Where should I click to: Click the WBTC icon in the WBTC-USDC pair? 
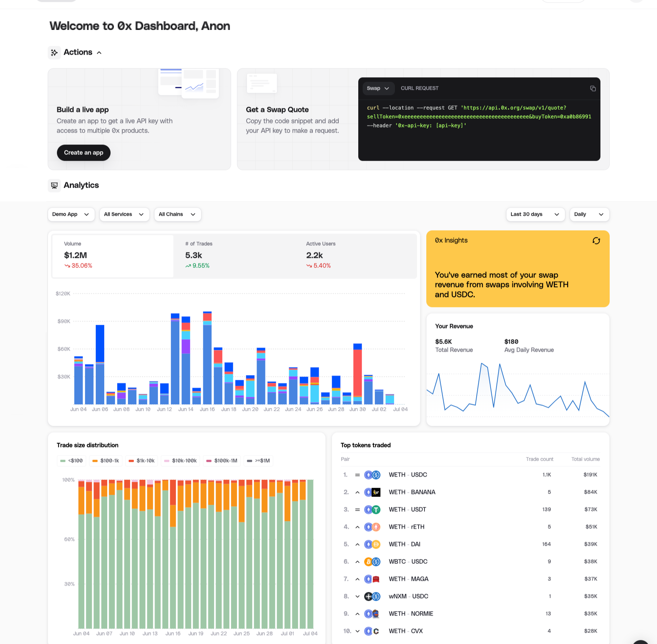tap(368, 561)
